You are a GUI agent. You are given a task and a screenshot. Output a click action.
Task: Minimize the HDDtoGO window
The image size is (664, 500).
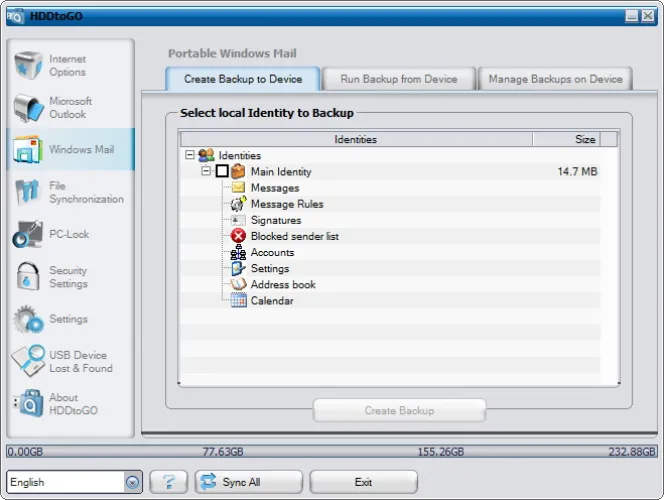point(632,16)
